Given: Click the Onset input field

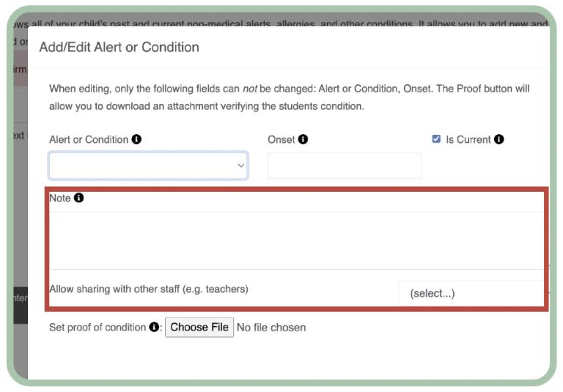Looking at the screenshot, I should tap(345, 166).
